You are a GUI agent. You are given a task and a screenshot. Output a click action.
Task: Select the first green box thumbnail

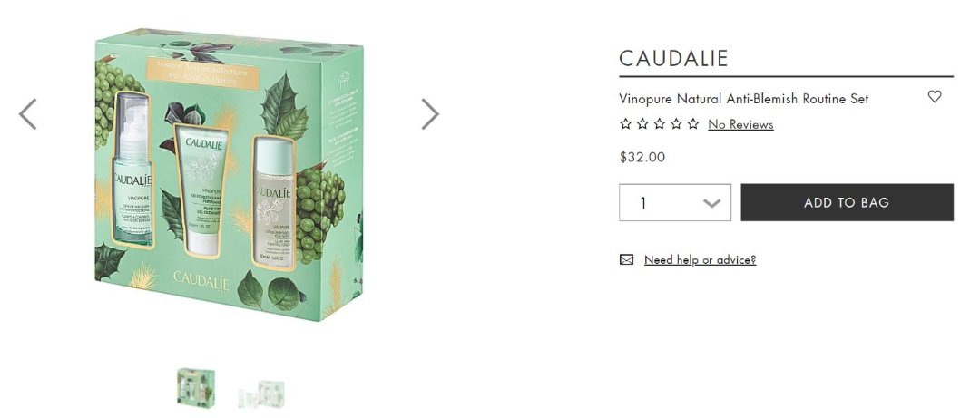tap(196, 387)
